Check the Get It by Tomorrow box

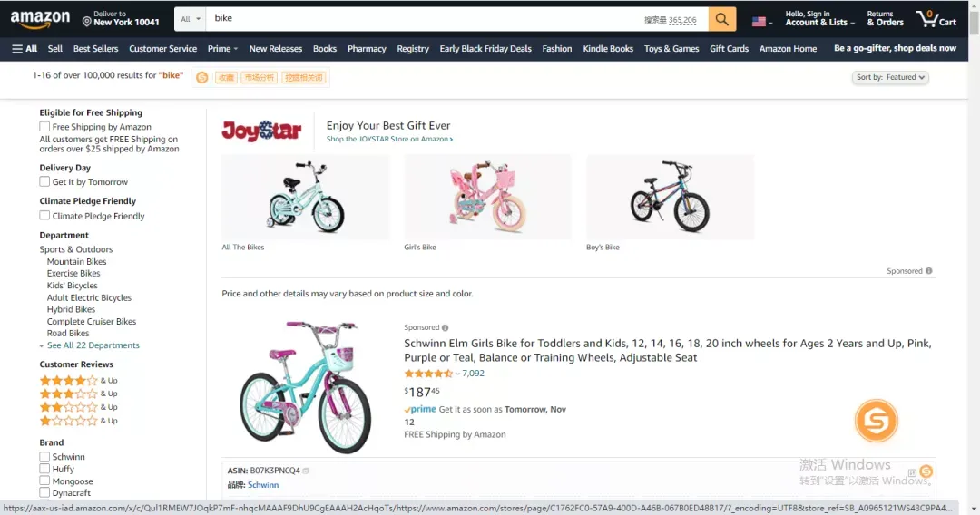pyautogui.click(x=44, y=181)
